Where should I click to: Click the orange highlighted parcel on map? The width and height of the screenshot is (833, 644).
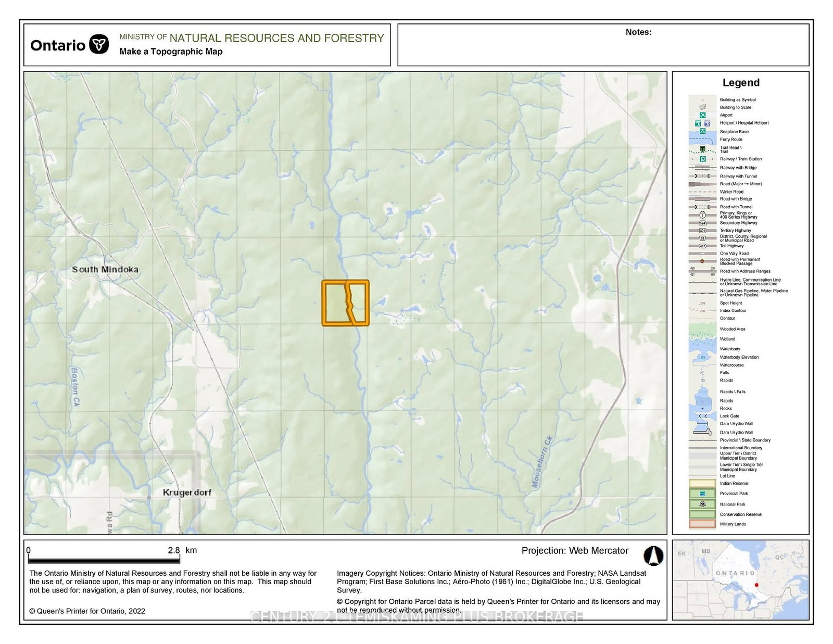pos(345,303)
